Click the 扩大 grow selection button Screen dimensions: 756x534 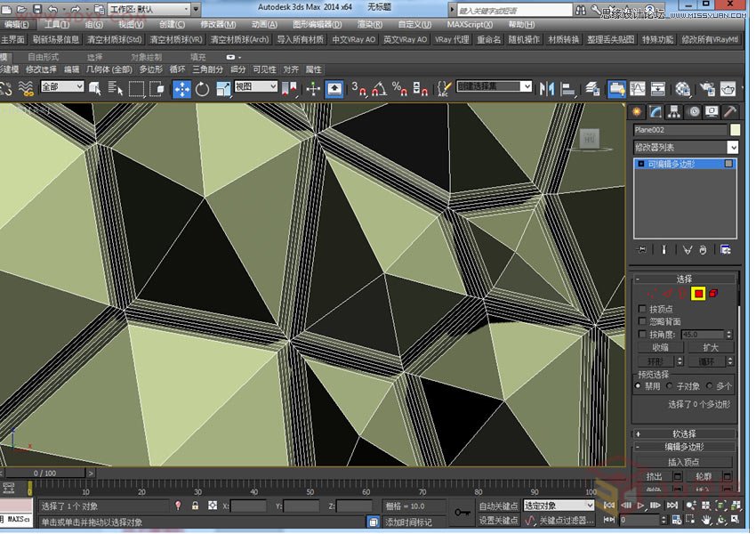710,347
